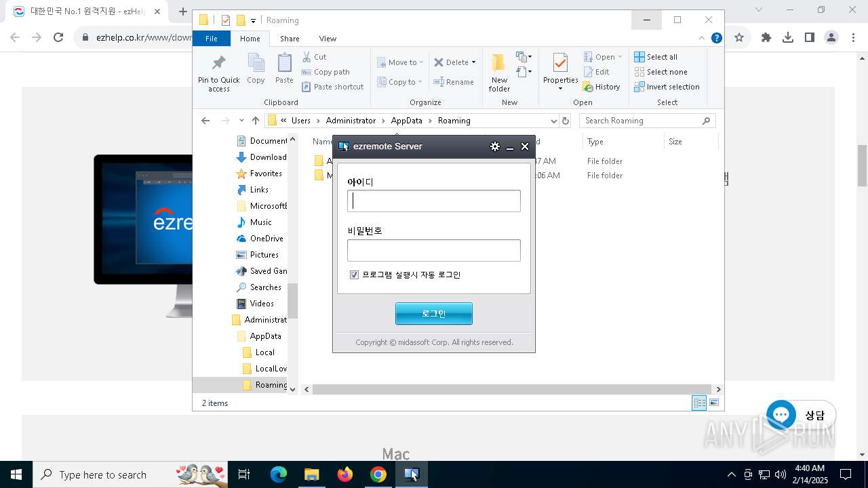Image resolution: width=868 pixels, height=488 pixels.
Task: Select Local folder in navigation tree
Action: 259,352
